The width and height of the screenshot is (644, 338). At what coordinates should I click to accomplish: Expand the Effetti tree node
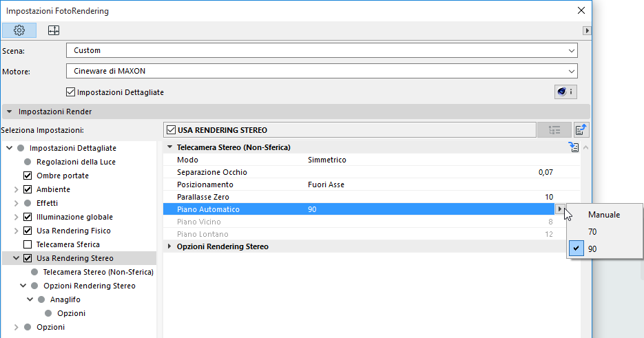[17, 203]
